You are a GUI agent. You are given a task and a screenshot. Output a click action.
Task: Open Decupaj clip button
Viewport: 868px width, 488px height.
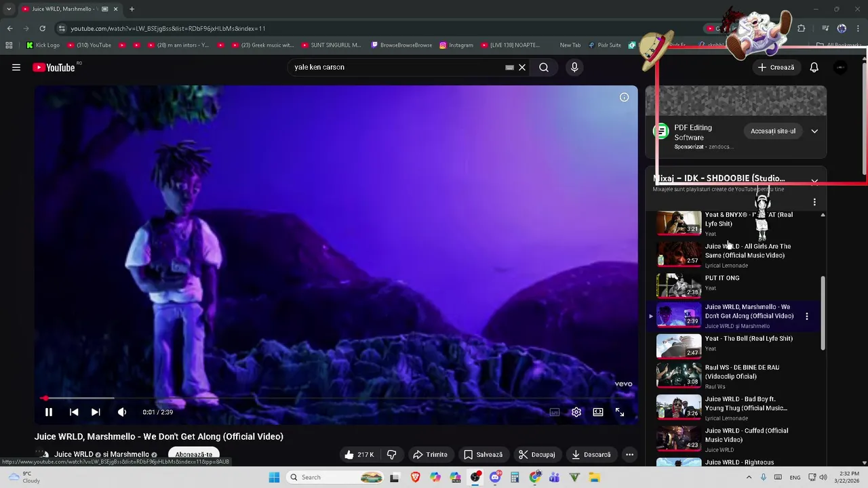pyautogui.click(x=536, y=455)
